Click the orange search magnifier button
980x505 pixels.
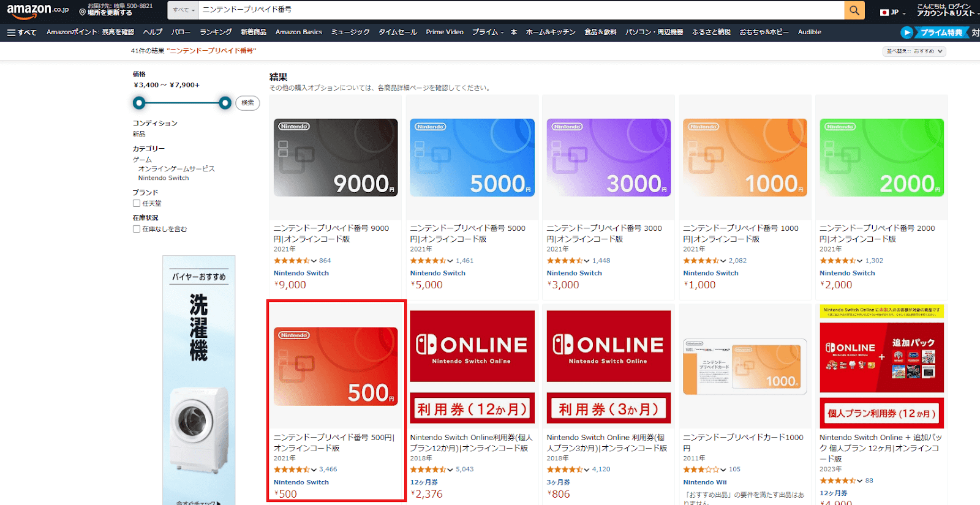coord(854,10)
